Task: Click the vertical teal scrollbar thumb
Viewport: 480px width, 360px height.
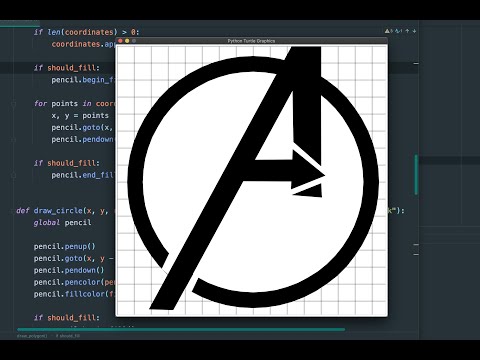Action: click(x=416, y=175)
